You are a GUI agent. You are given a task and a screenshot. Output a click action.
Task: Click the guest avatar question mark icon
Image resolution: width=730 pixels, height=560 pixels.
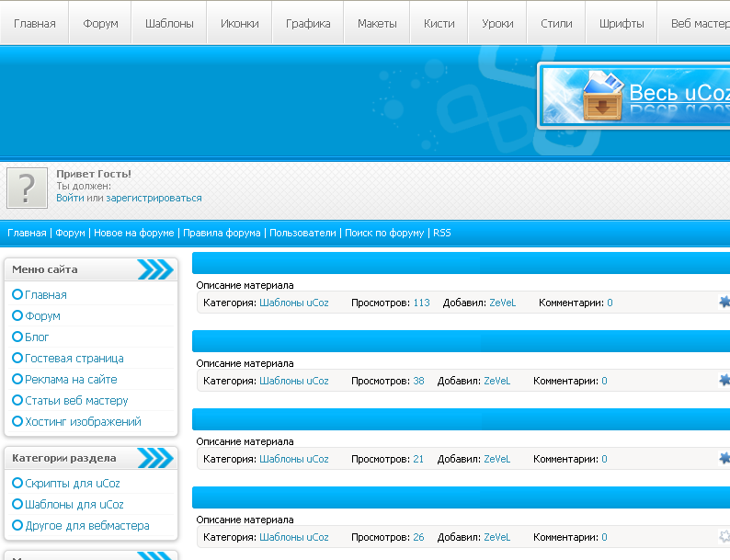point(28,188)
